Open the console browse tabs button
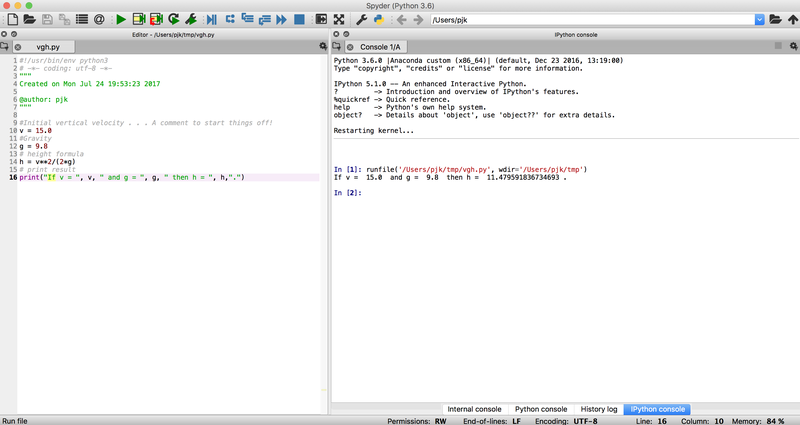This screenshot has height=425, width=800. click(x=336, y=46)
